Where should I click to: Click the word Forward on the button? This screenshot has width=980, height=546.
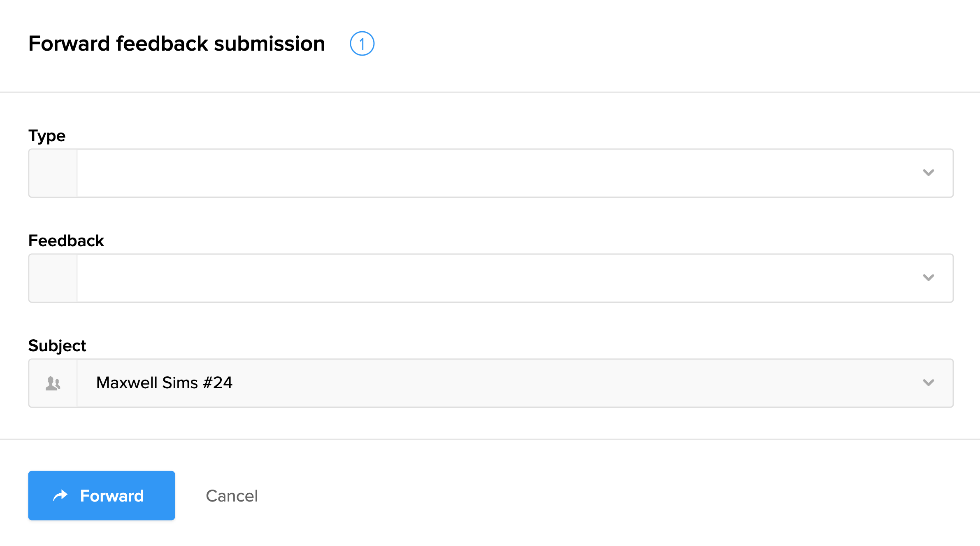point(112,496)
